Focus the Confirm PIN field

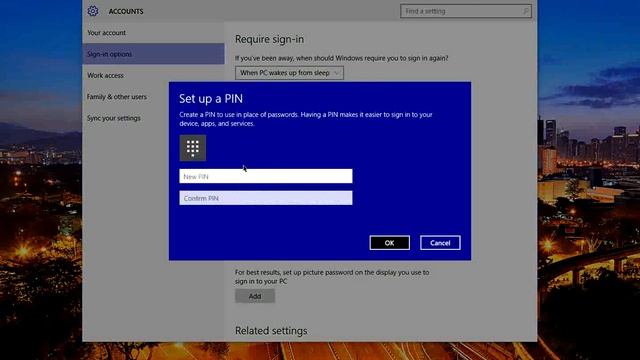click(266, 198)
